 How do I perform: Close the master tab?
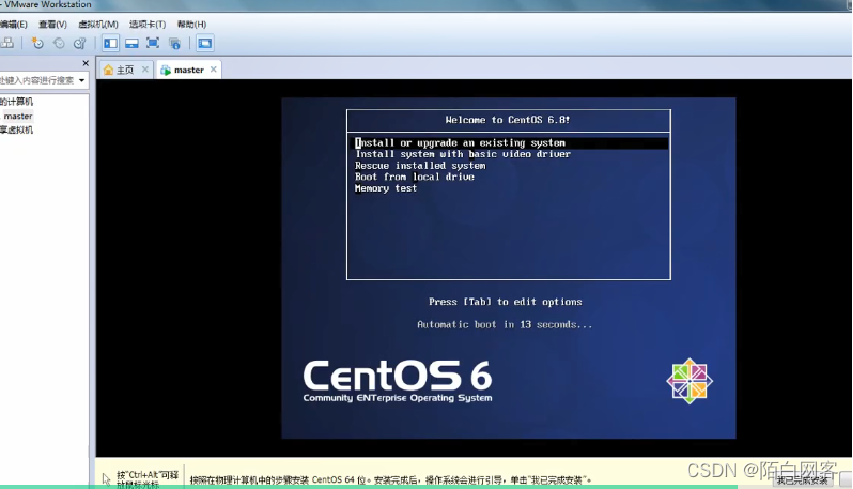pos(214,69)
